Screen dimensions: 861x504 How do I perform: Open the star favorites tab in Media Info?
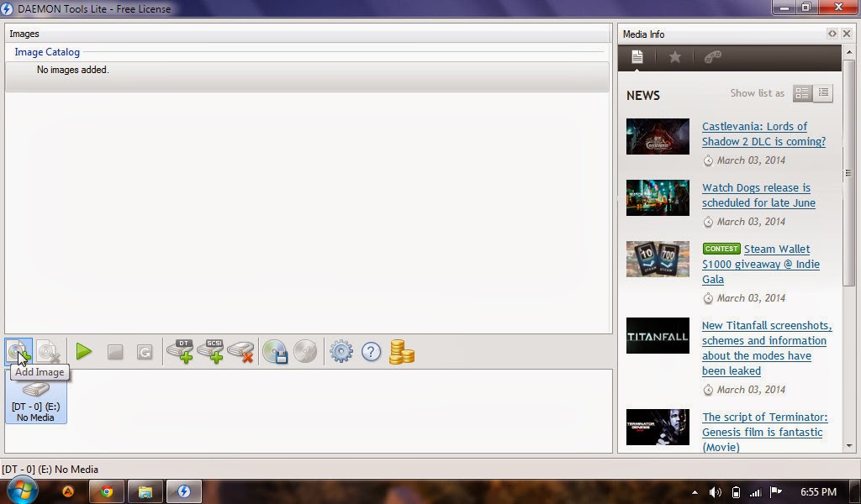(x=675, y=57)
